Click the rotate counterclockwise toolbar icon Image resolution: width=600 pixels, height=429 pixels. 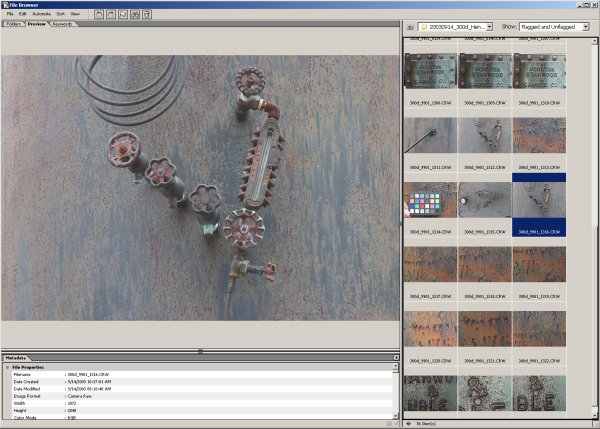tap(99, 15)
